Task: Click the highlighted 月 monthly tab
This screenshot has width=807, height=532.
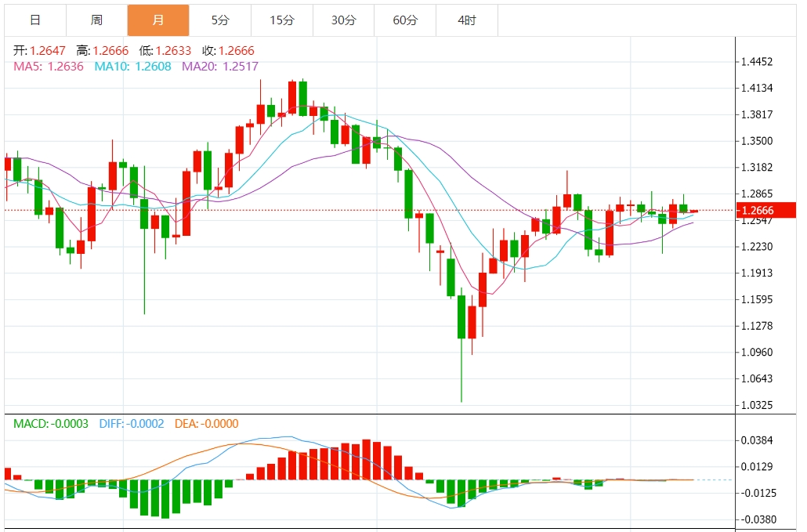Action: click(158, 20)
